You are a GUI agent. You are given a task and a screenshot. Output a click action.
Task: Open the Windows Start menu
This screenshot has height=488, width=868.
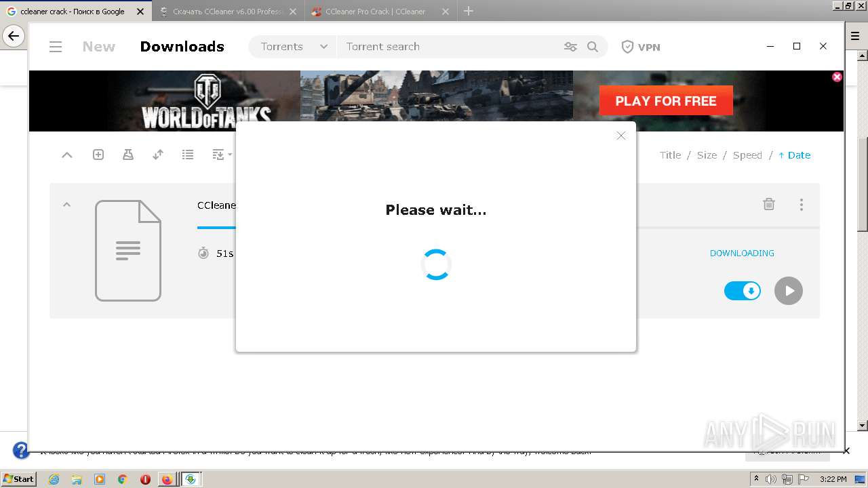coord(18,479)
